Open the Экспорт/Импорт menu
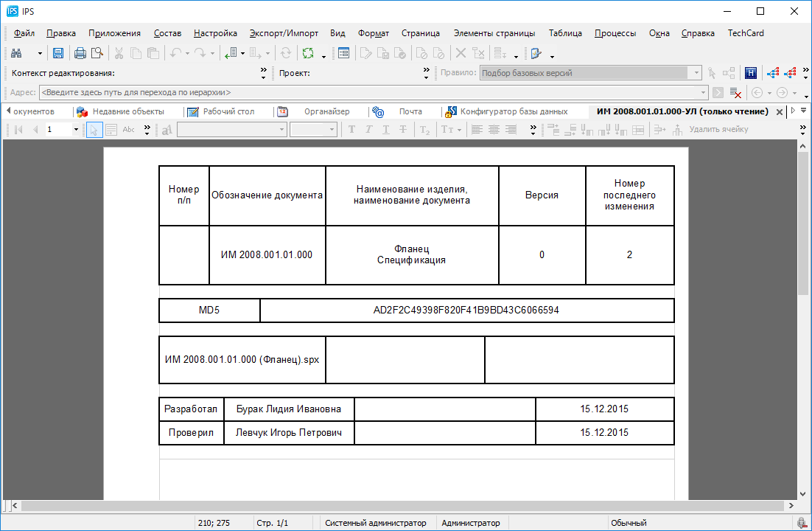Image resolution: width=812 pixels, height=531 pixels. click(284, 33)
